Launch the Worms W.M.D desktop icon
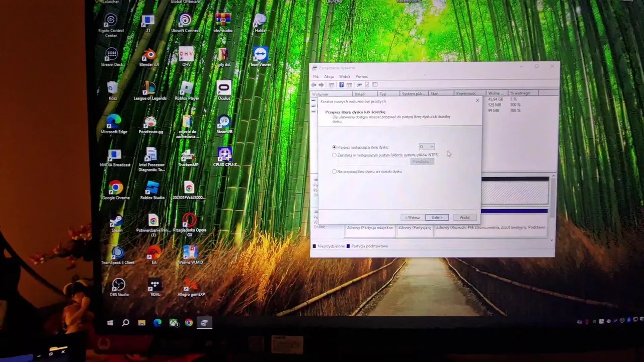Image resolution: width=644 pixels, height=362 pixels. pos(190,255)
